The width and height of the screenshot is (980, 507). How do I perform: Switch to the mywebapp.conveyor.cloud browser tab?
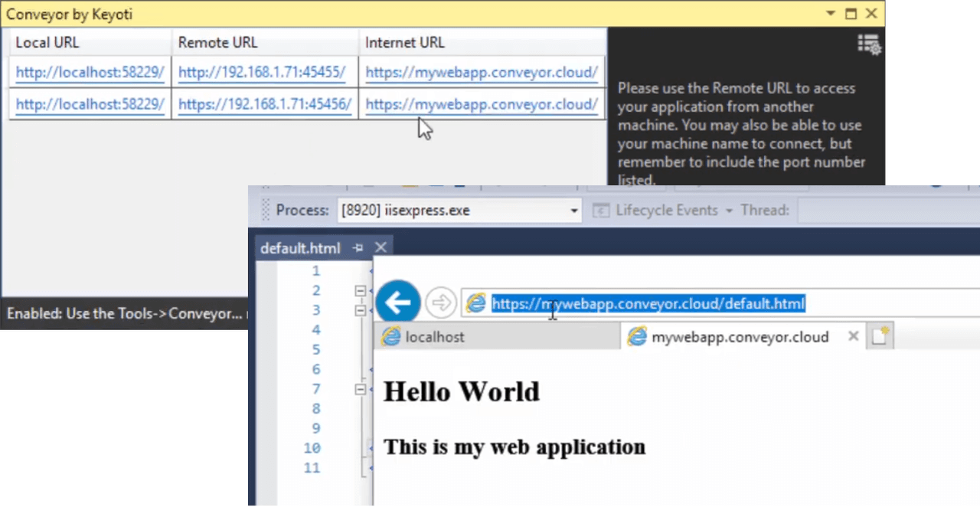point(743,336)
